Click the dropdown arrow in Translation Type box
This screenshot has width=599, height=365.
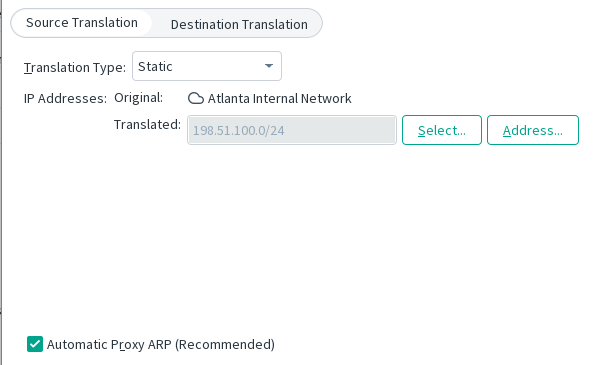coord(269,66)
